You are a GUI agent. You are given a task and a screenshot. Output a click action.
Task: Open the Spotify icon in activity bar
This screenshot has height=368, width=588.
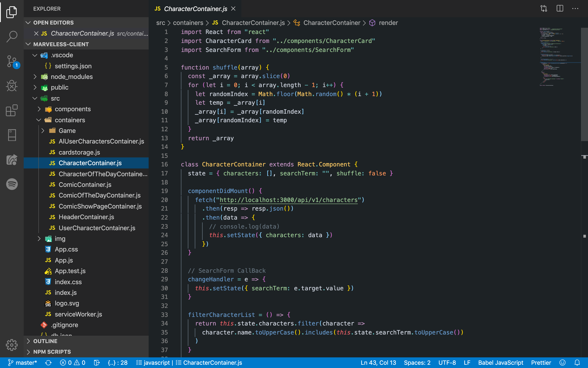pos(12,184)
